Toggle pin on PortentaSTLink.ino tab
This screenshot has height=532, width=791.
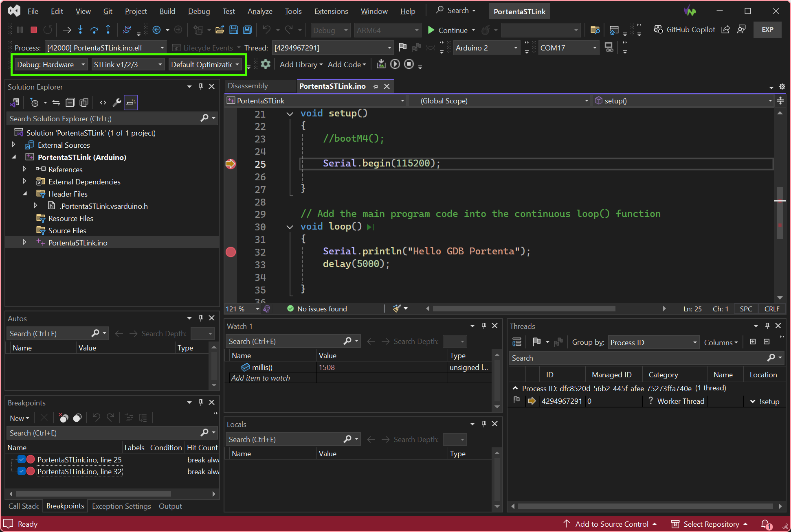[x=375, y=86]
